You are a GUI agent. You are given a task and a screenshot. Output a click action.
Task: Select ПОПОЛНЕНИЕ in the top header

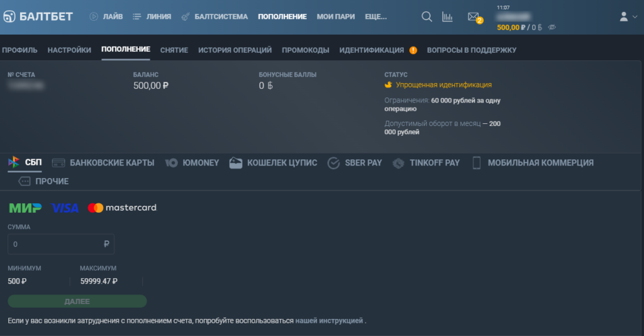click(282, 16)
